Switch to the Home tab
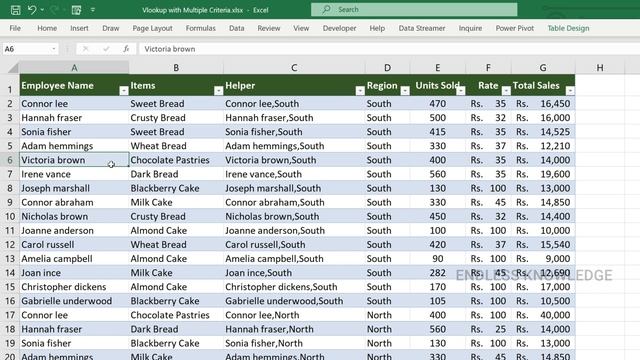This screenshot has width=640, height=360. click(47, 28)
